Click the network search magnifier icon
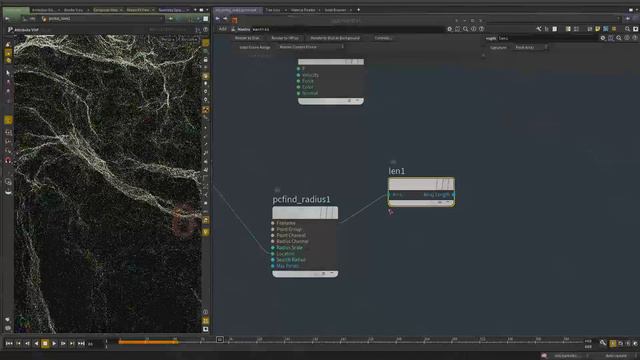The width and height of the screenshot is (640, 360). 627,29
